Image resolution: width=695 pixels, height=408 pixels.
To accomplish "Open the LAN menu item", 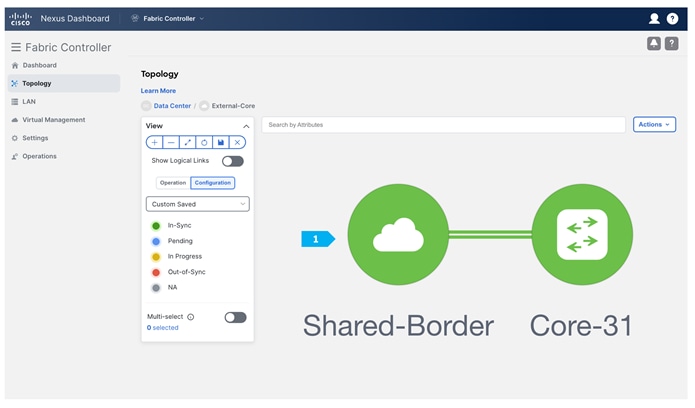I will tap(29, 102).
